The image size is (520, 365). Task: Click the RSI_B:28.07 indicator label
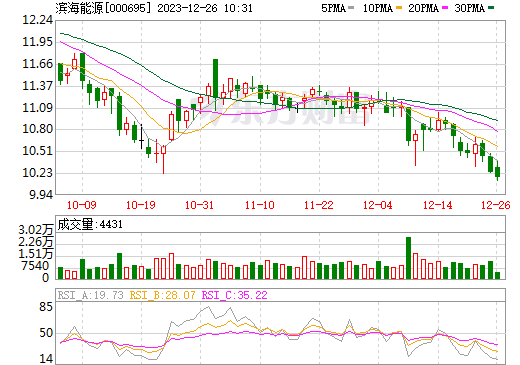click(162, 295)
